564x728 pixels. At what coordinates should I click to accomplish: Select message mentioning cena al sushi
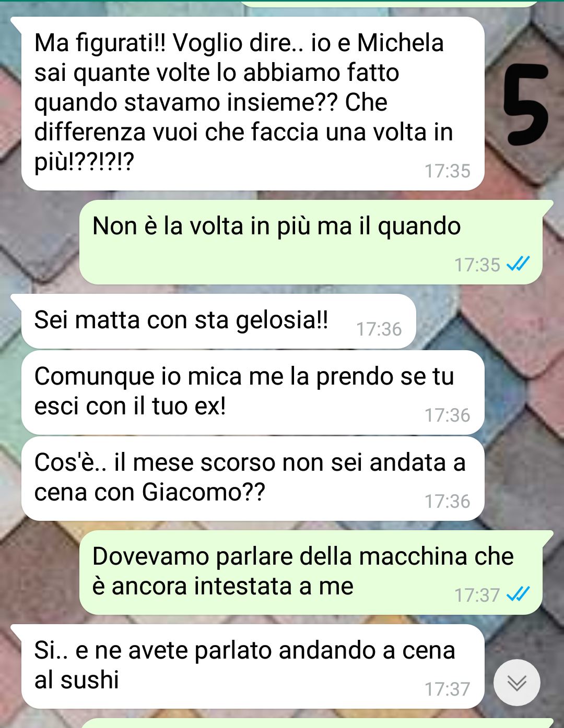pyautogui.click(x=253, y=666)
